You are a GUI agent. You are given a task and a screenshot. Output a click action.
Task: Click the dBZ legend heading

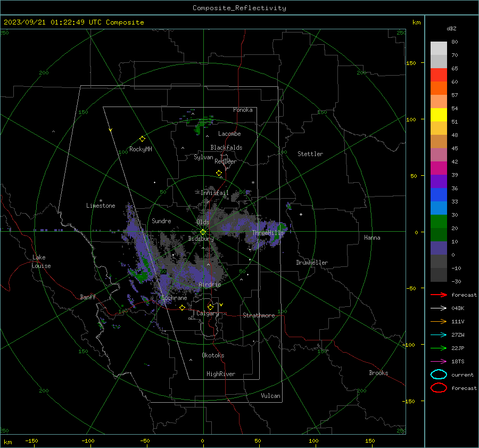pos(451,28)
